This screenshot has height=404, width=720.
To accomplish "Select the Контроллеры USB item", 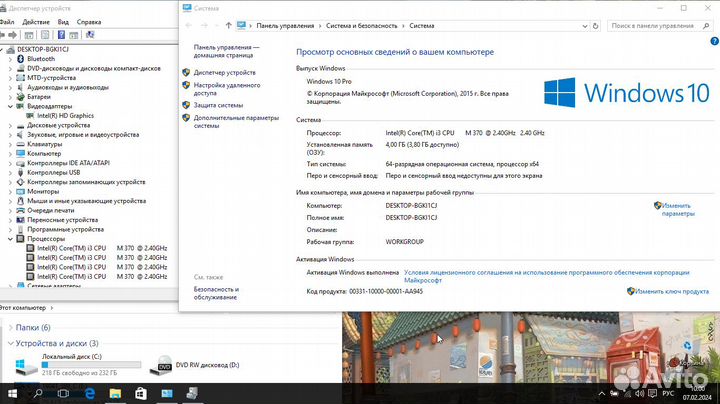I will click(53, 173).
